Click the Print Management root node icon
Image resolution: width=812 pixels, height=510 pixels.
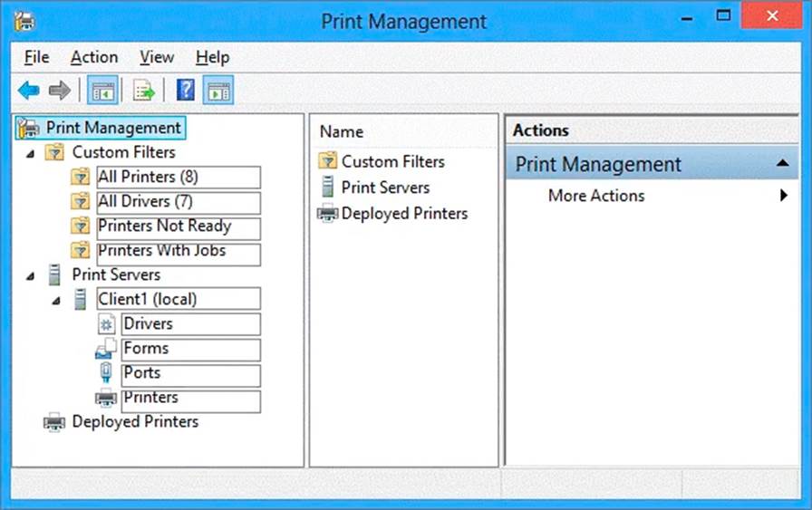tap(28, 128)
